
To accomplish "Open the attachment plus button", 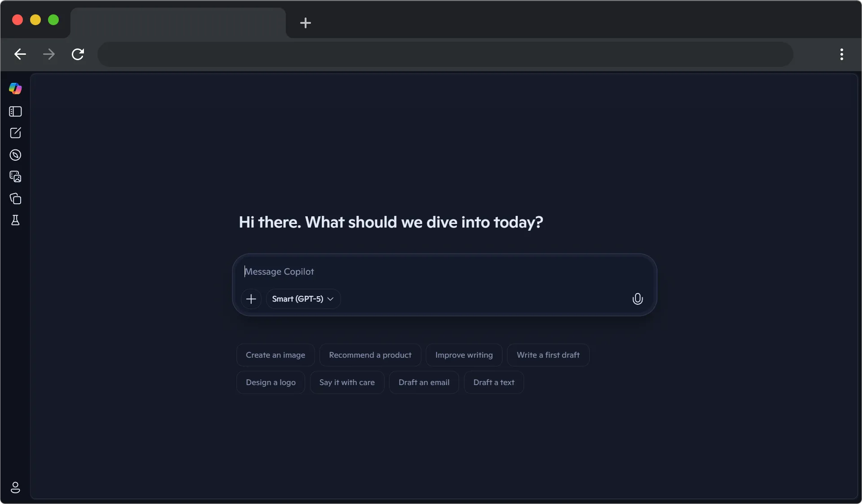I will coord(251,299).
